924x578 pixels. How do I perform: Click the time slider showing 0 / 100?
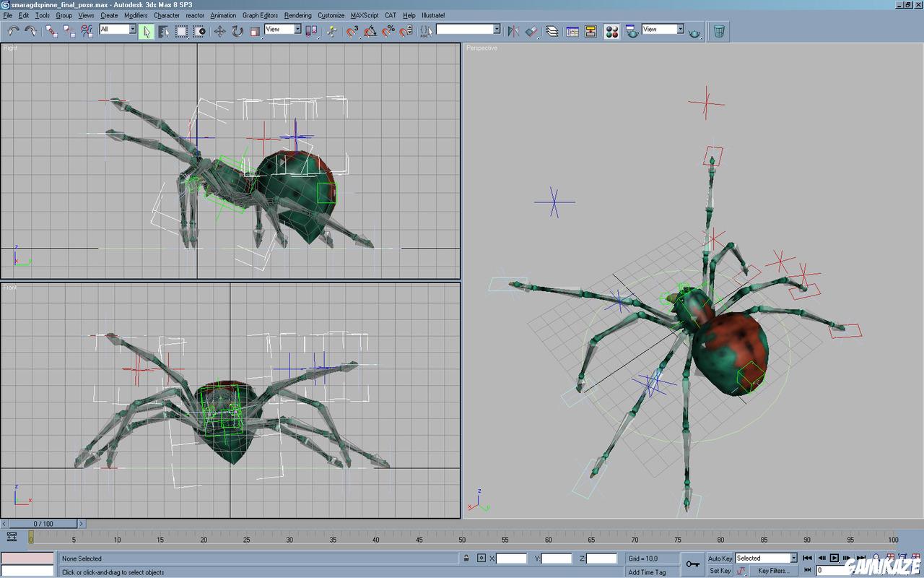click(x=43, y=524)
